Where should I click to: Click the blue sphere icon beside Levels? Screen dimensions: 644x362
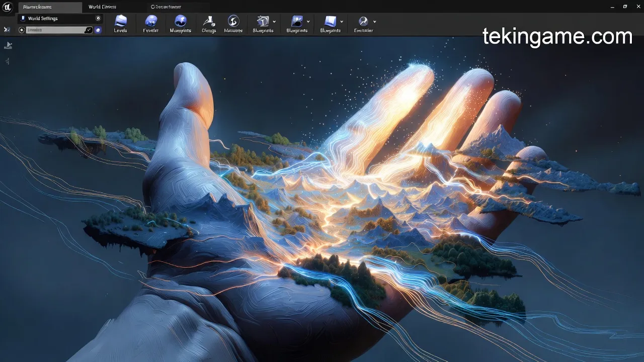point(151,21)
